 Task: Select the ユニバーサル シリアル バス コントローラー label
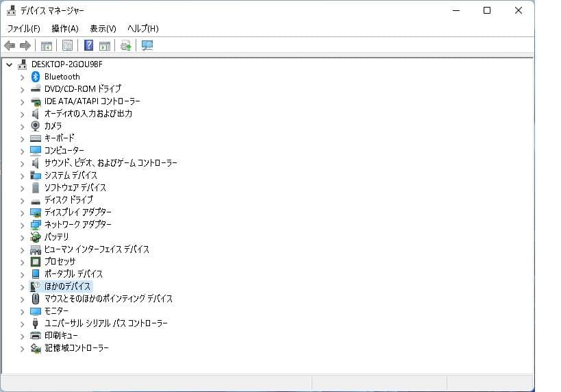106,323
